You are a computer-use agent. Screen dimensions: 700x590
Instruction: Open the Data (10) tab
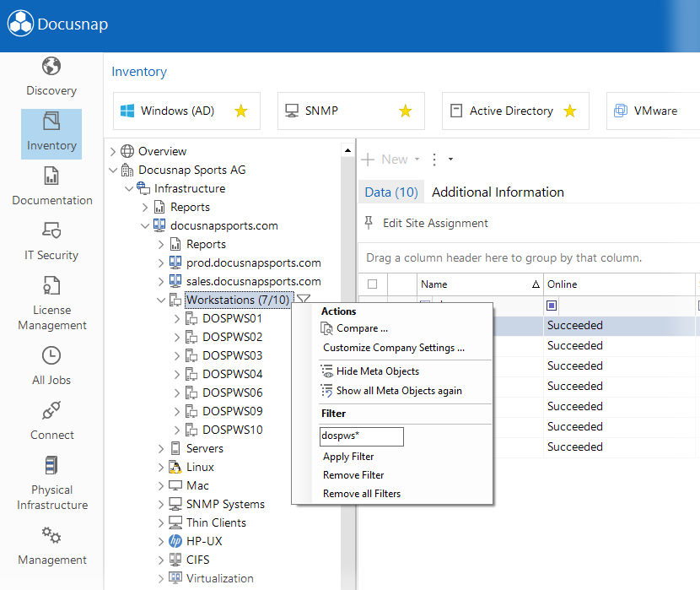click(x=391, y=192)
